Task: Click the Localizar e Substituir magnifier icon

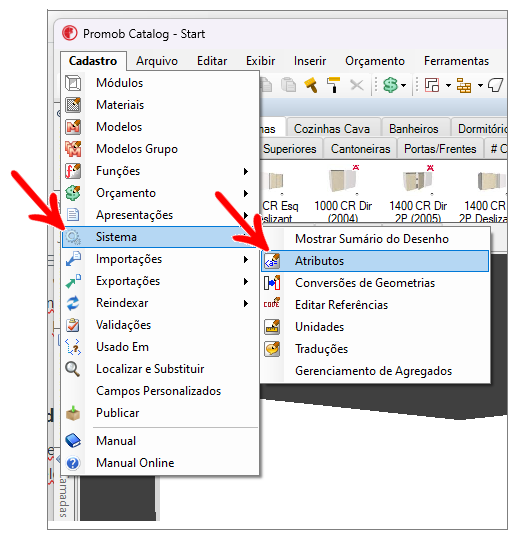Action: pyautogui.click(x=73, y=369)
